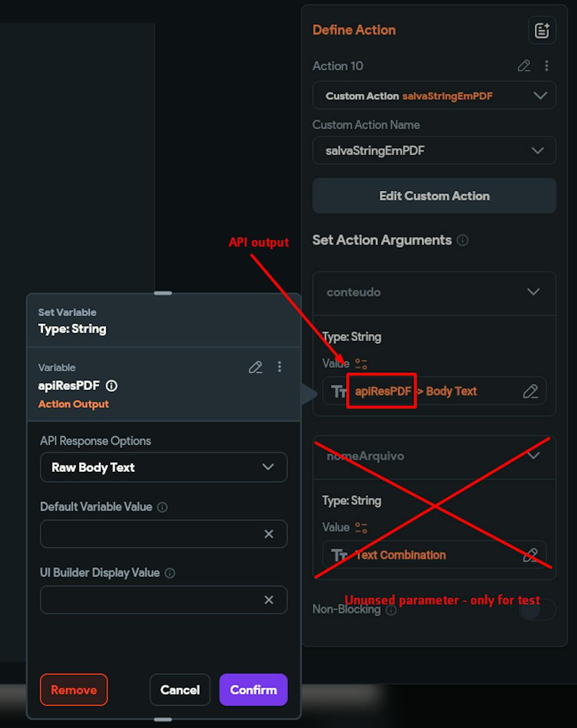
Task: Click the variable settings icon beside conteudo Value
Action: point(361,363)
